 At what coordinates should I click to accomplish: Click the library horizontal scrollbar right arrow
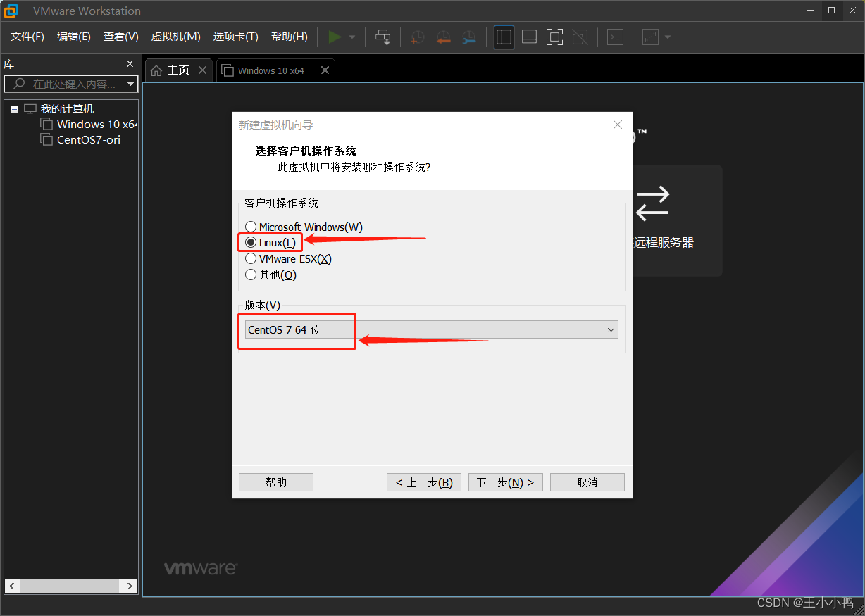pos(130,586)
